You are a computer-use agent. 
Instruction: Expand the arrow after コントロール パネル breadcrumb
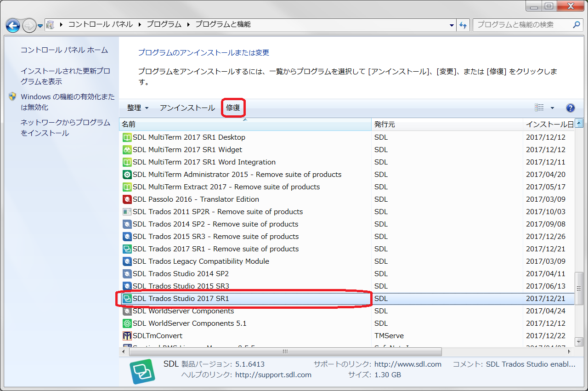coord(140,25)
